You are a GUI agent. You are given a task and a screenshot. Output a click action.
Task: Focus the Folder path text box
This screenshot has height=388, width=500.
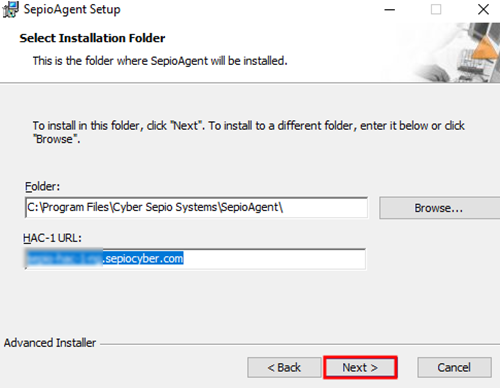[x=196, y=207]
